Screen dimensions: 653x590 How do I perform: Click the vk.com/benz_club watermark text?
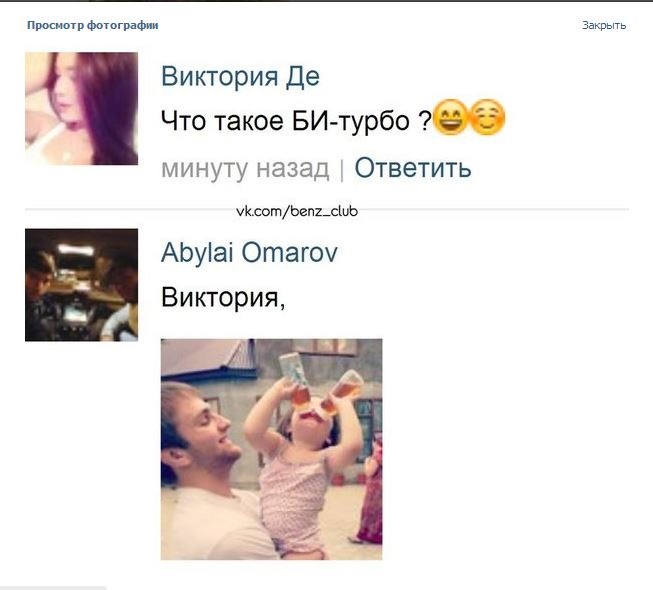tap(297, 212)
